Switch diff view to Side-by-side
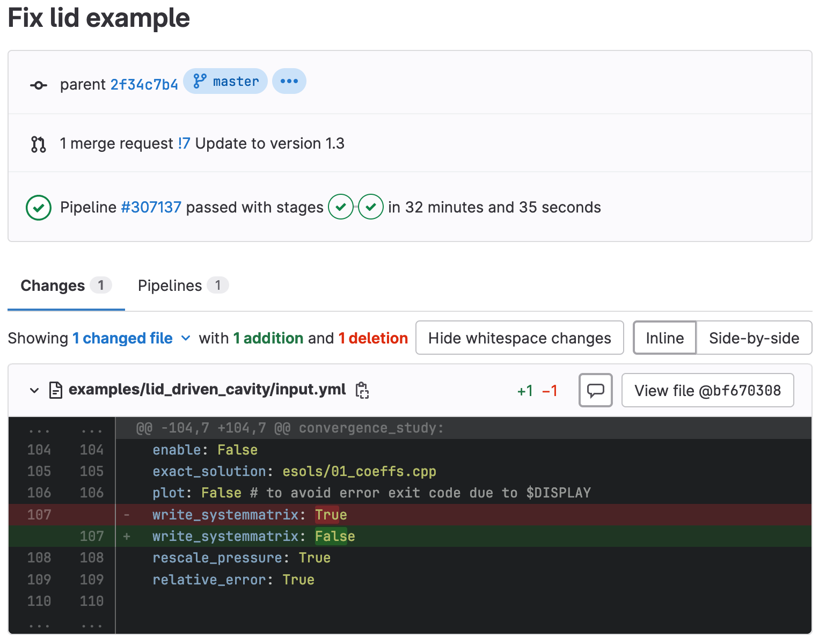Image resolution: width=819 pixels, height=644 pixels. [x=754, y=338]
